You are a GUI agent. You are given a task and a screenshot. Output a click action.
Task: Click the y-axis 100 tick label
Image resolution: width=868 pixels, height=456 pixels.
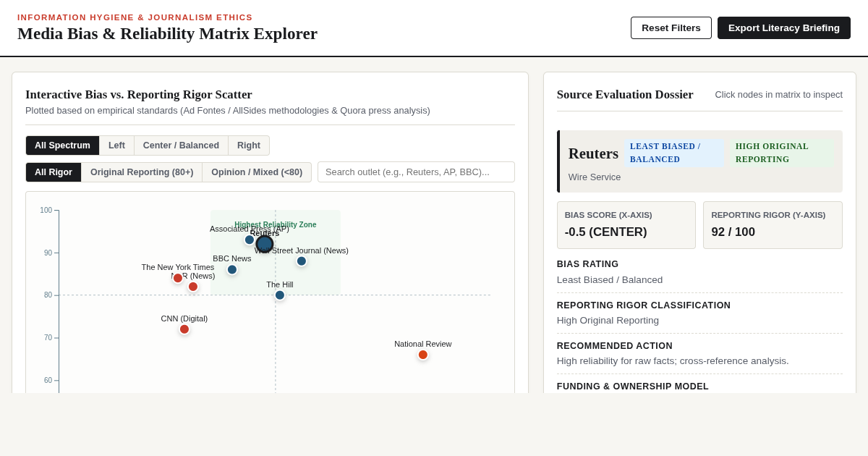(x=46, y=210)
